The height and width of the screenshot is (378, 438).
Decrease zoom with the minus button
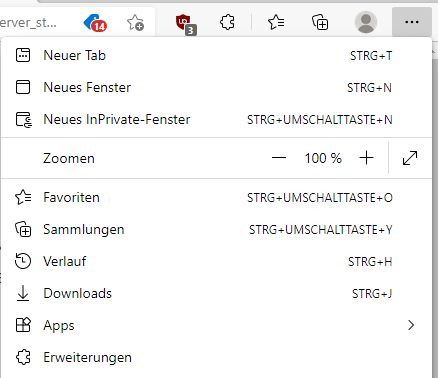pos(279,158)
